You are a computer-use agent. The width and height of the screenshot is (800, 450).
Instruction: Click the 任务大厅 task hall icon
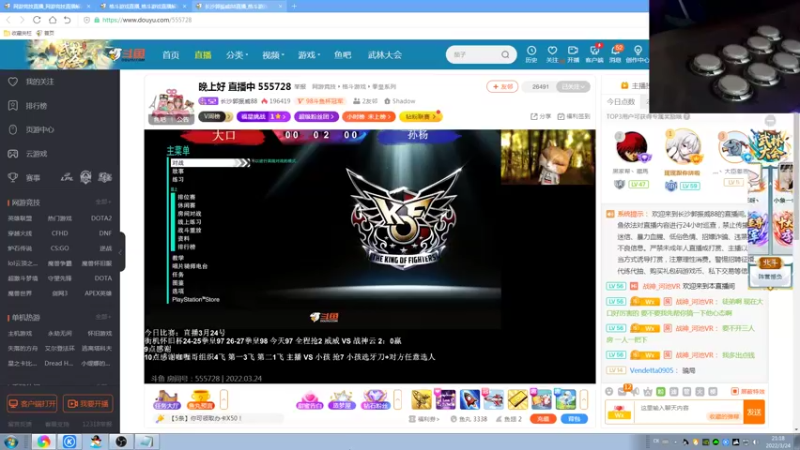[x=166, y=399]
